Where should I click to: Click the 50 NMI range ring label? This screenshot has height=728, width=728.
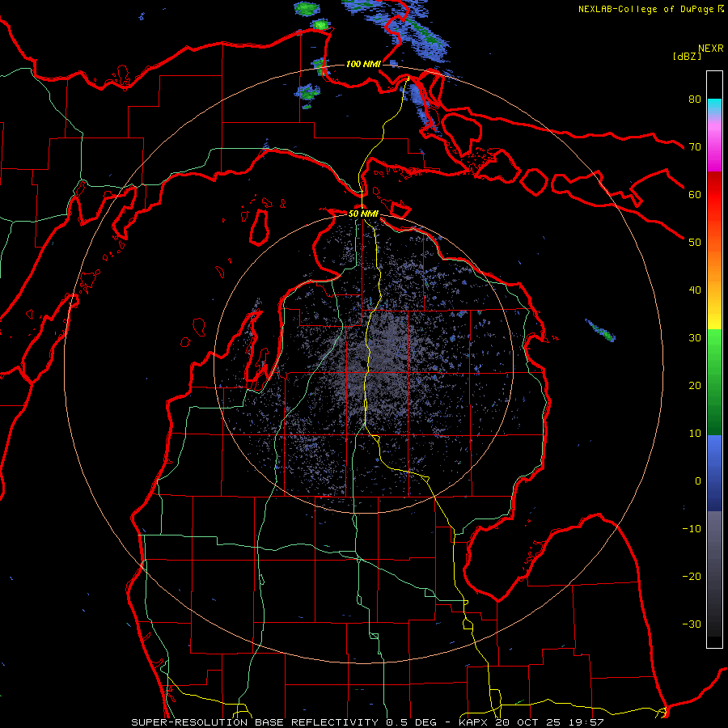[363, 214]
